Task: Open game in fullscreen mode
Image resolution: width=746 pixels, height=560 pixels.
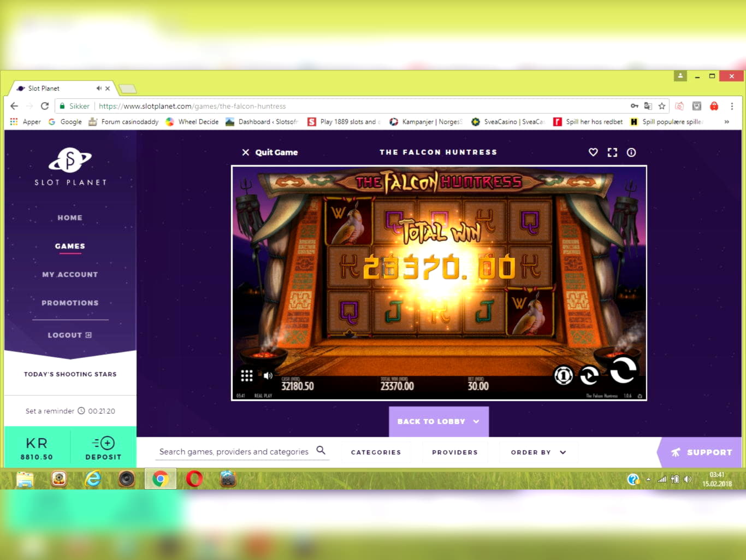Action: tap(612, 152)
